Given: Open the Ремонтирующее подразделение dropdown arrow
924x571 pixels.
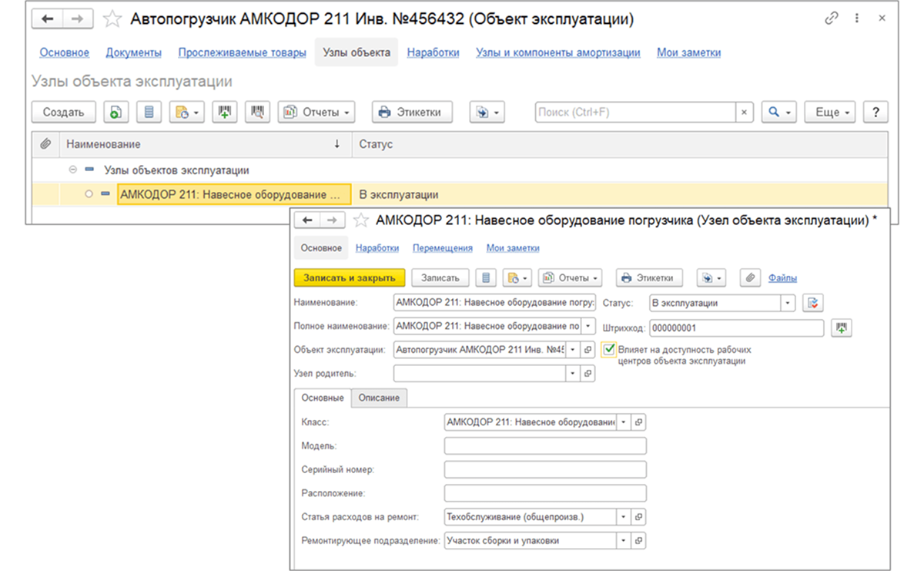Looking at the screenshot, I should 623,541.
